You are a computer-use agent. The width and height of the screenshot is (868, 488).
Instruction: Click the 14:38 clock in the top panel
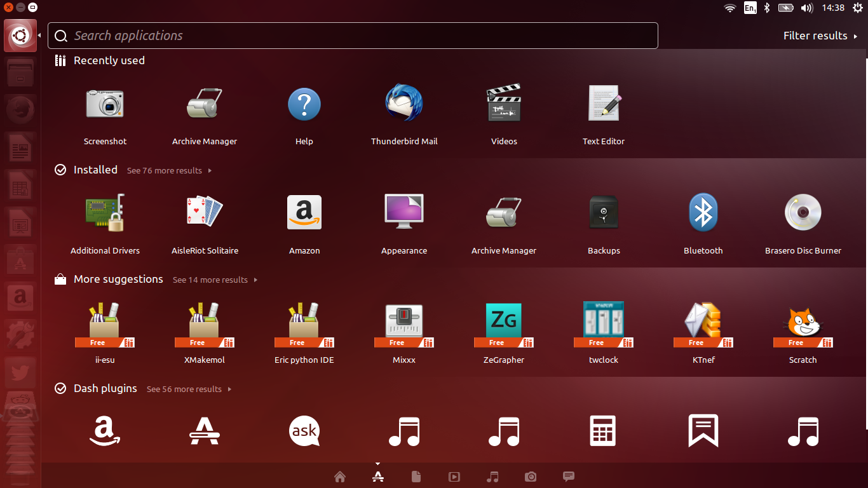833,8
